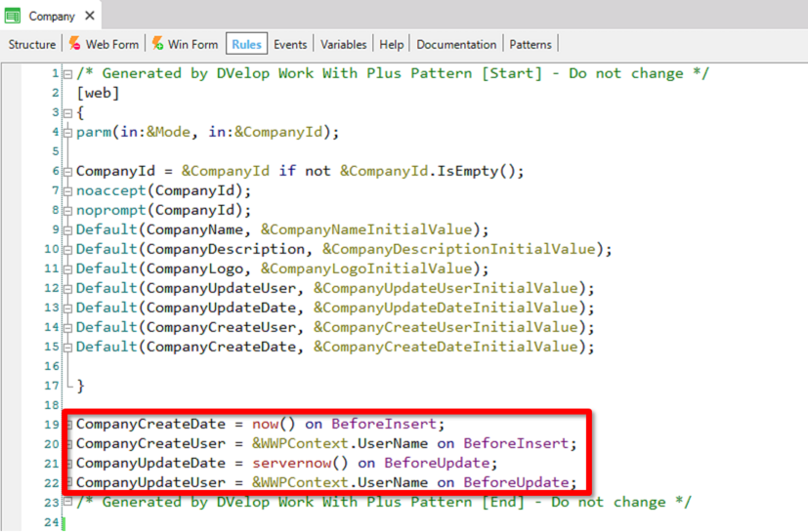Collapse the noaccept rule fold marker
The image size is (808, 532).
tap(67, 191)
